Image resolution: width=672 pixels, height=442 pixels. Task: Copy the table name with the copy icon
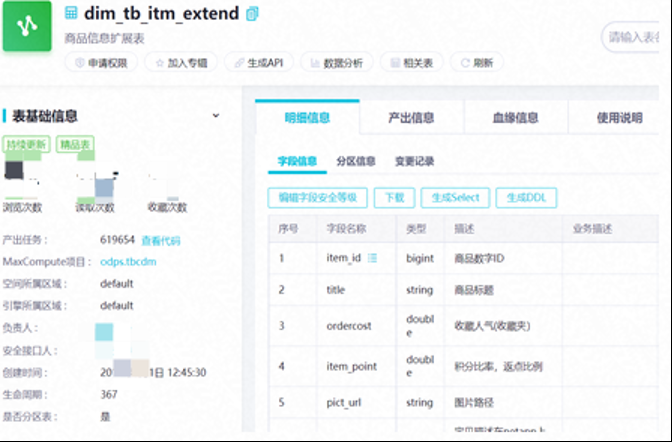(252, 14)
